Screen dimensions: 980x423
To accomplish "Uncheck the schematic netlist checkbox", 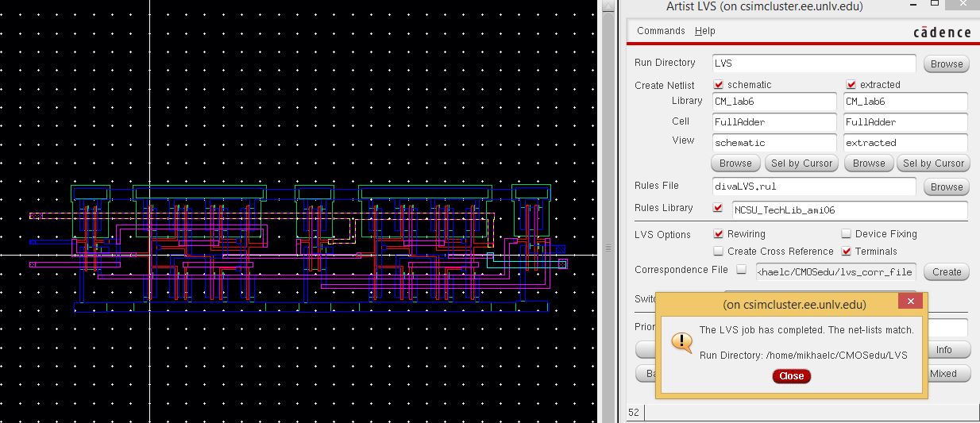I will (719, 85).
